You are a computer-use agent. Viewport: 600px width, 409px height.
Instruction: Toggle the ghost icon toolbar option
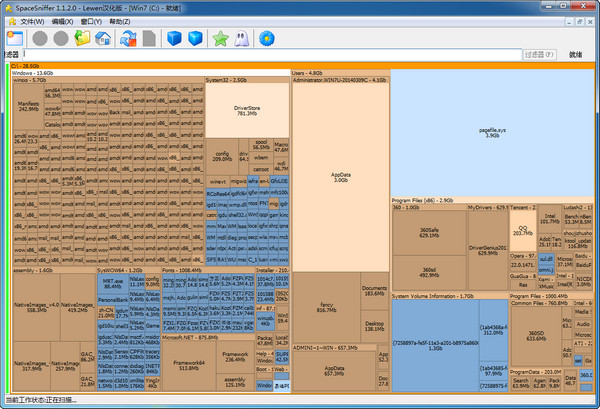242,38
